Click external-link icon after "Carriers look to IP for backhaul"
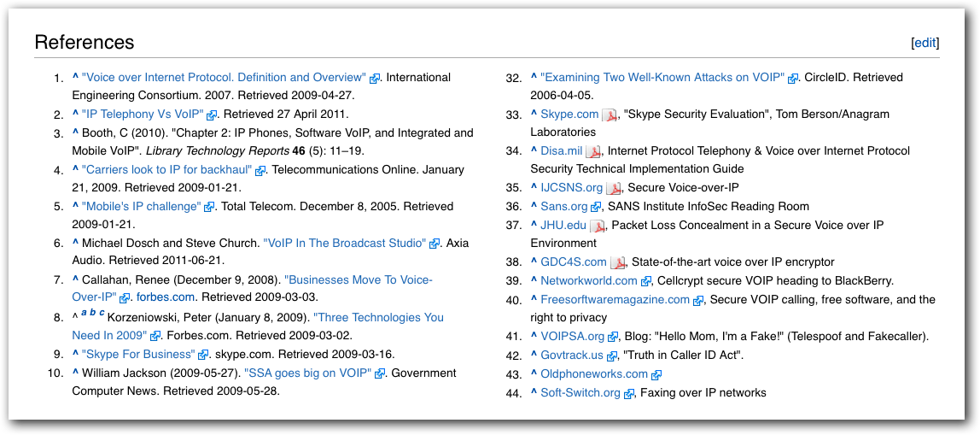Image resolution: width=980 pixels, height=435 pixels. coord(260,171)
